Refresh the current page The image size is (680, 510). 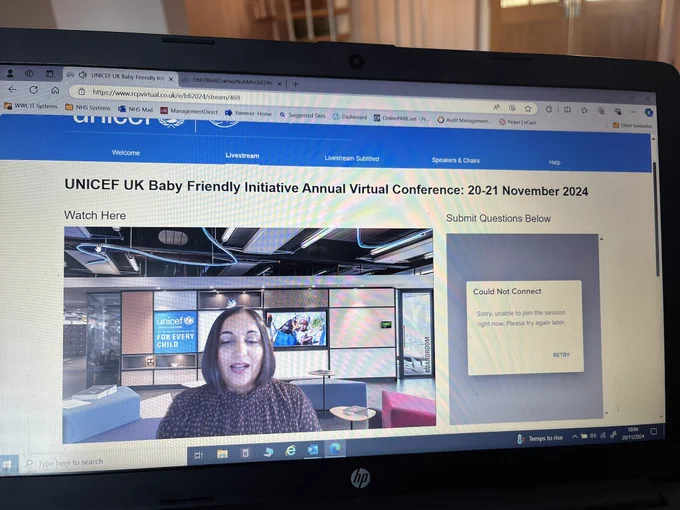pyautogui.click(x=33, y=90)
